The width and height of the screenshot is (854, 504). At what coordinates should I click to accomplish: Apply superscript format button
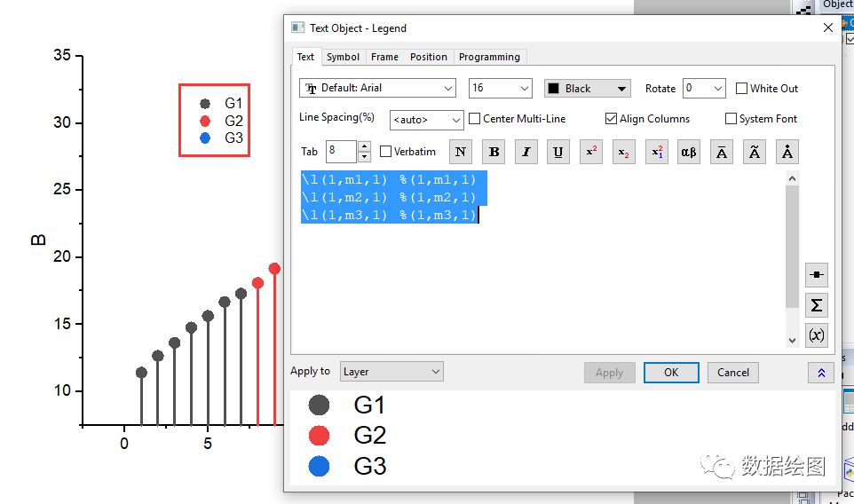591,152
